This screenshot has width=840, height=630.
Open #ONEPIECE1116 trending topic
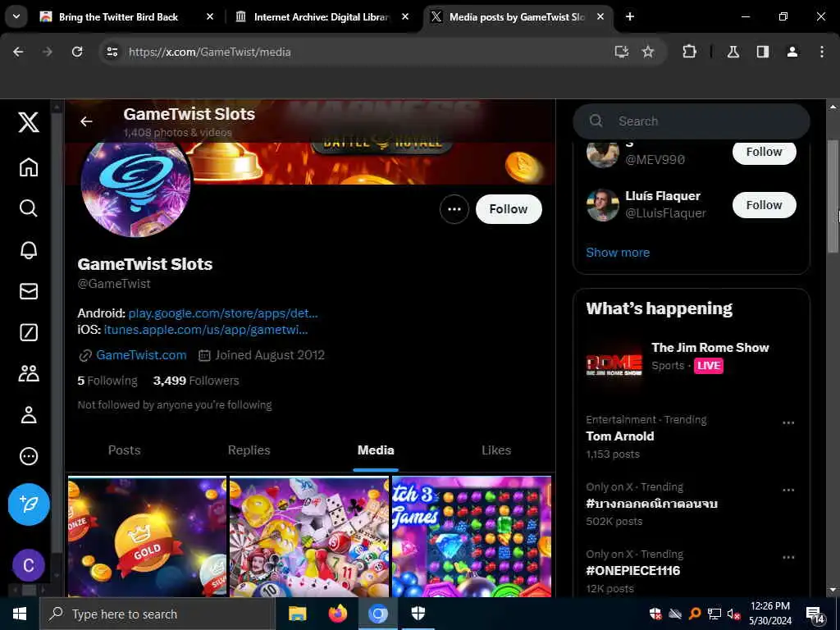point(632,571)
